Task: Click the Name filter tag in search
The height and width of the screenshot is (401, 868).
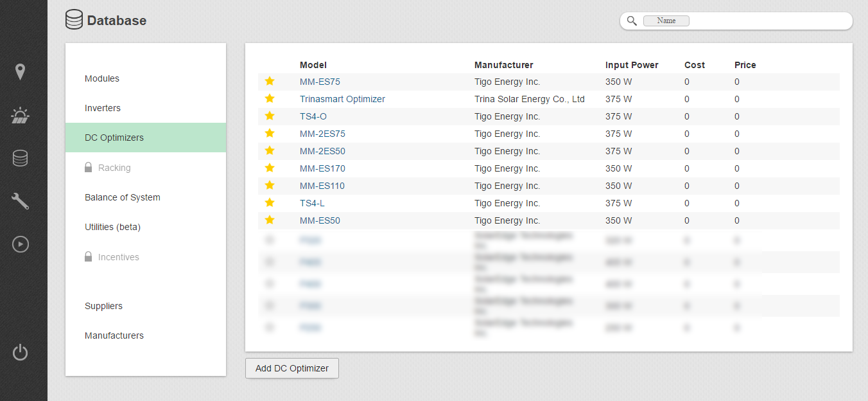Action: [666, 21]
